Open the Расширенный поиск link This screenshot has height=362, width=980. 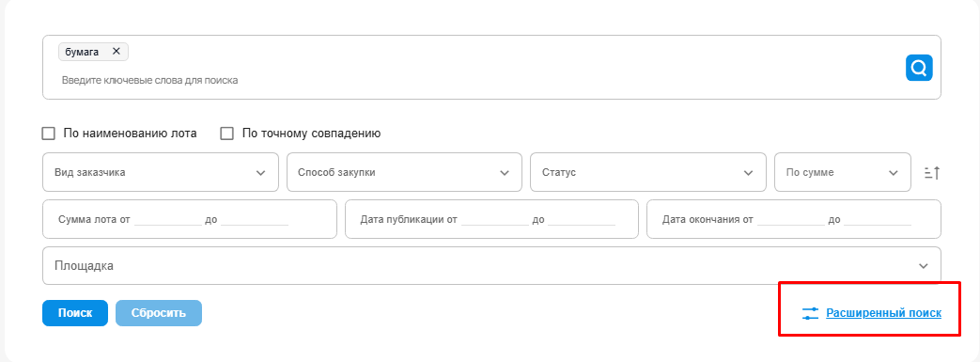coord(884,313)
